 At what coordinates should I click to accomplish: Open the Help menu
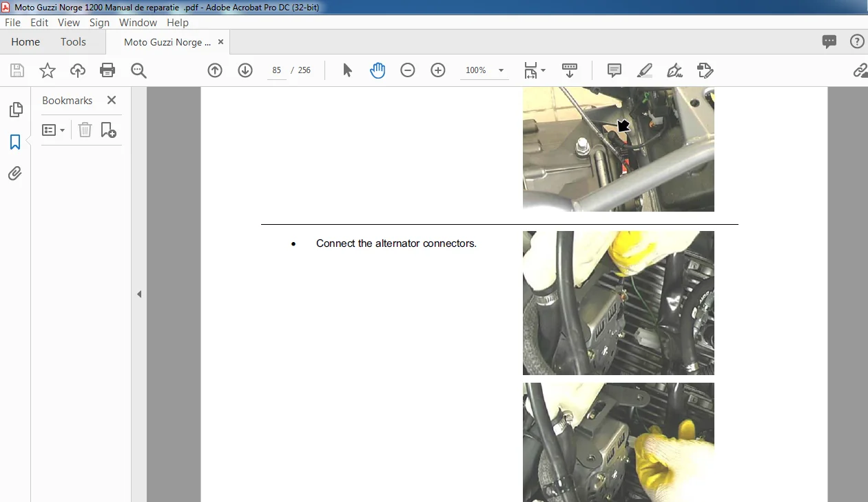(178, 22)
